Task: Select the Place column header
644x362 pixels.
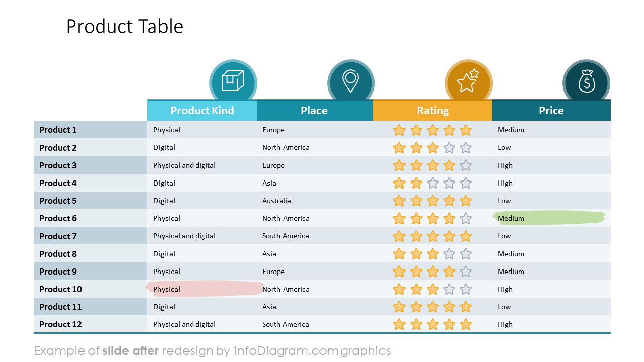Action: tap(314, 111)
